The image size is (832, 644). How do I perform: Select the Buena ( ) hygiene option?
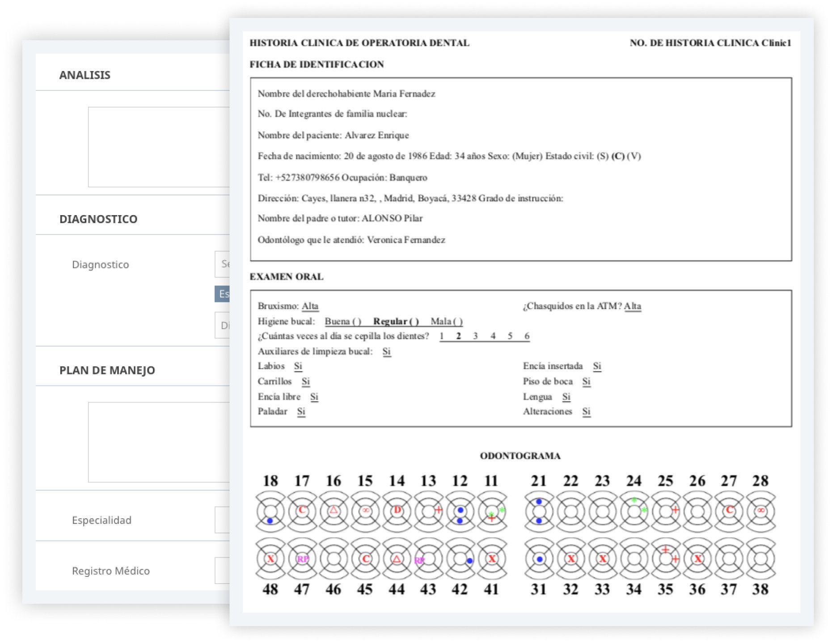tap(343, 321)
